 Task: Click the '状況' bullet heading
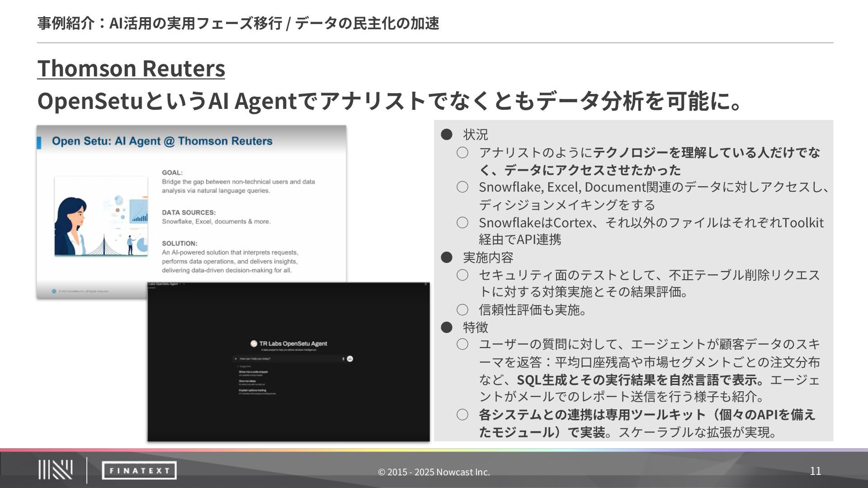click(x=476, y=135)
